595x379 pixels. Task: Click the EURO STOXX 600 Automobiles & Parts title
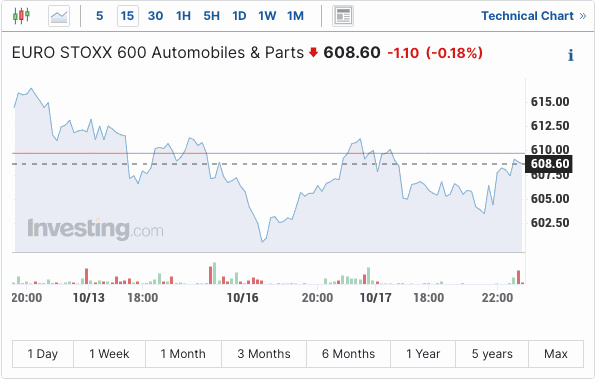tap(158, 52)
